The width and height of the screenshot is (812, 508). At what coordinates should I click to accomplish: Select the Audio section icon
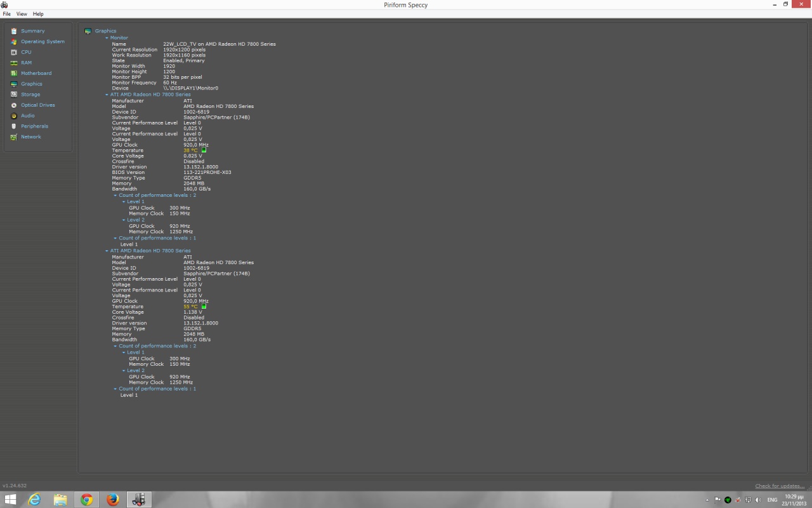14,116
